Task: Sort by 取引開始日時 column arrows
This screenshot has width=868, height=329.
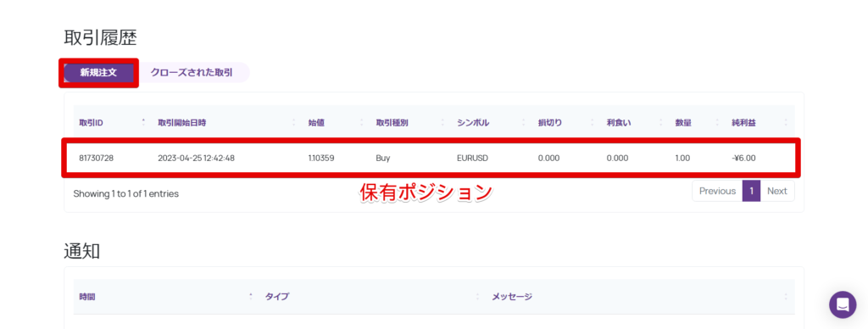Action: coord(294,122)
